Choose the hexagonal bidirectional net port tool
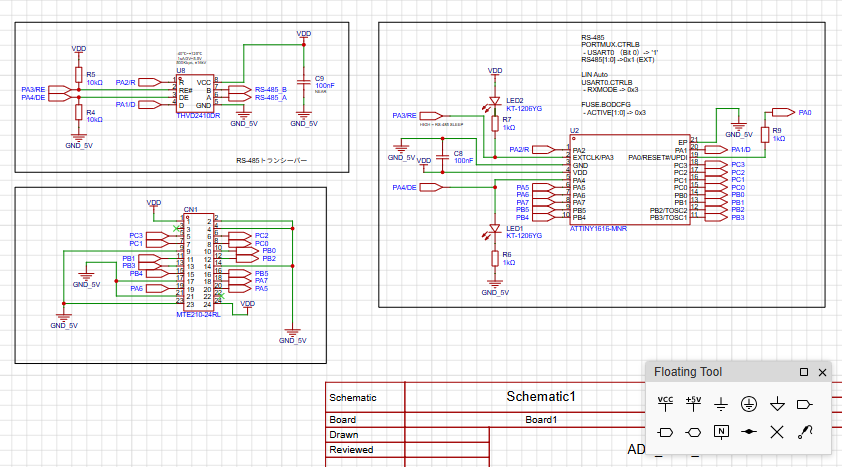This screenshot has width=842, height=467. [x=694, y=432]
